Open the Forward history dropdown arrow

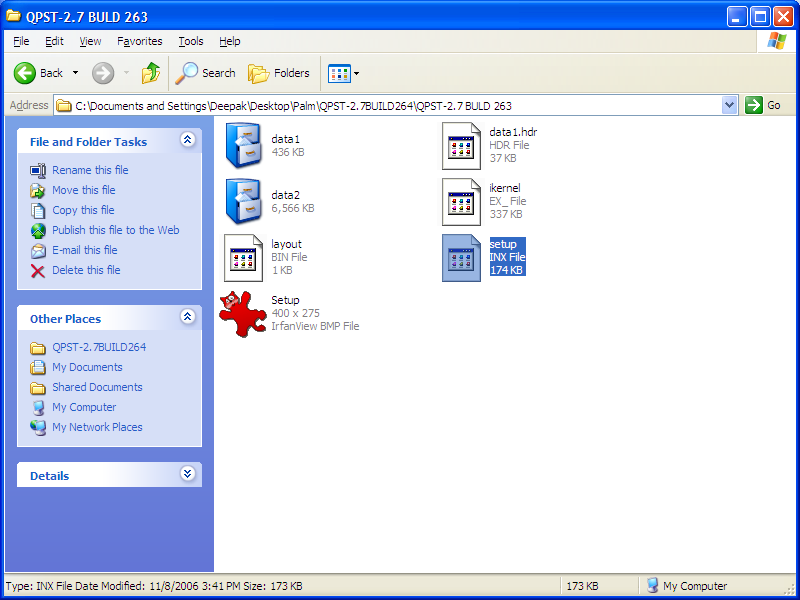click(x=126, y=73)
